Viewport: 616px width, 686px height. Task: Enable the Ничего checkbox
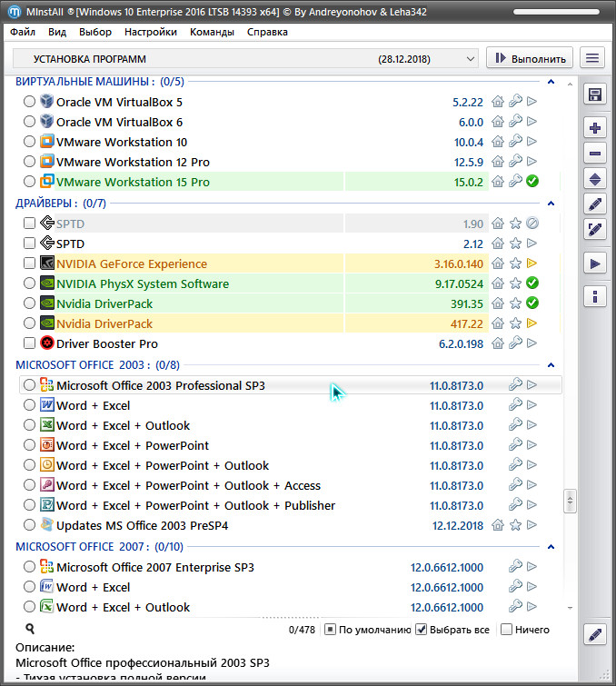(x=507, y=630)
